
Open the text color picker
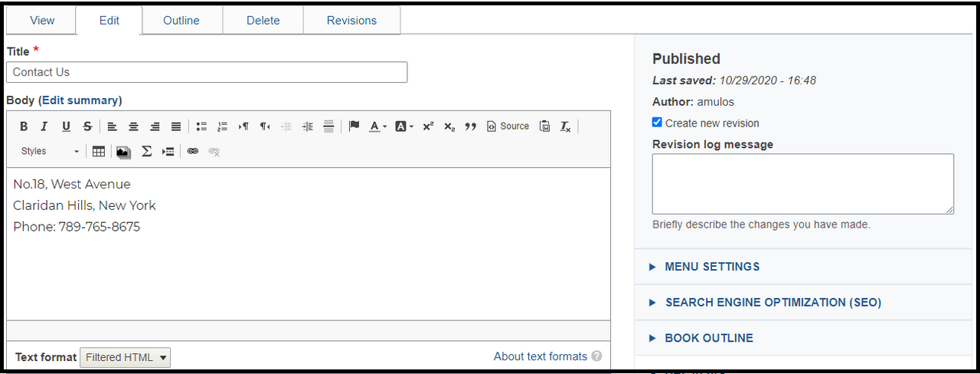(x=377, y=126)
